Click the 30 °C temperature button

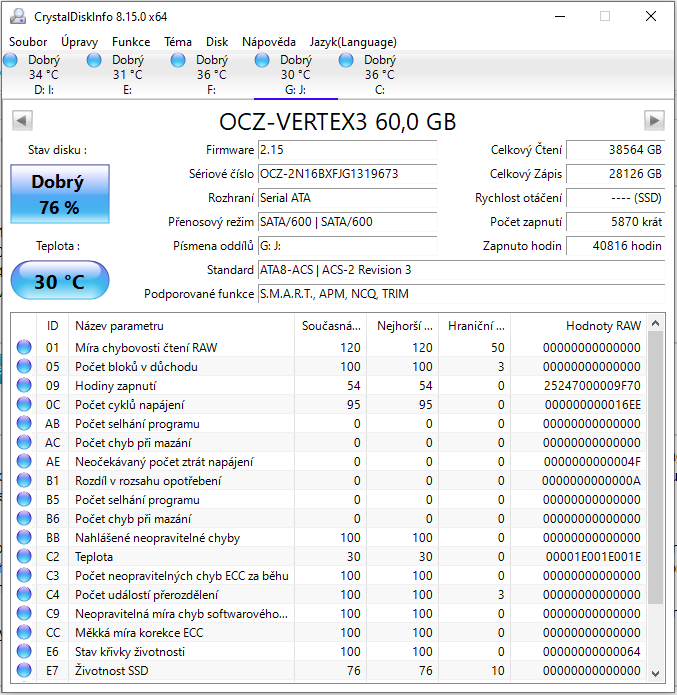[x=60, y=281]
